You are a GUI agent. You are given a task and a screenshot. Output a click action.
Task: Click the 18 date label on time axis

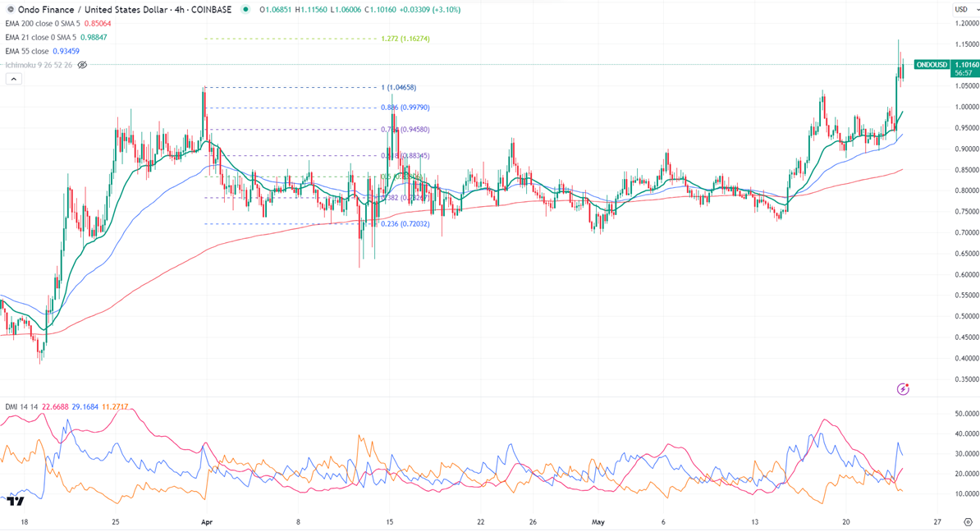[x=24, y=522]
